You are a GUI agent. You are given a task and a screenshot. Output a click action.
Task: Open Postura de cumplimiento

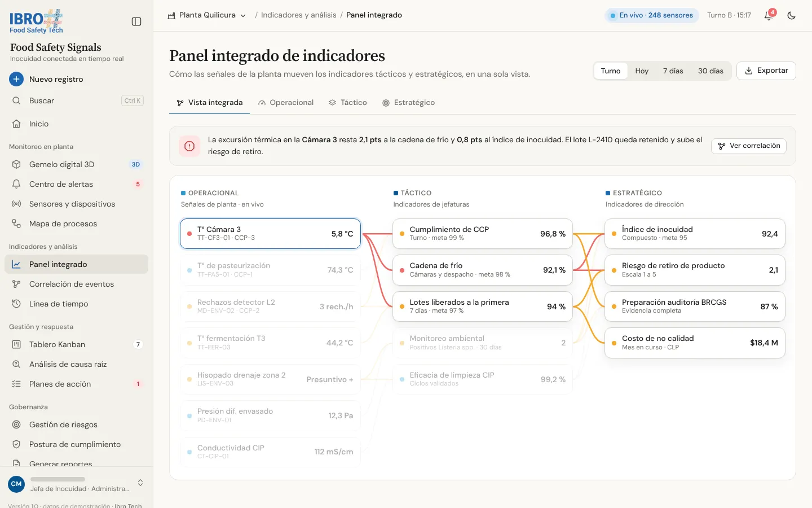(x=76, y=444)
